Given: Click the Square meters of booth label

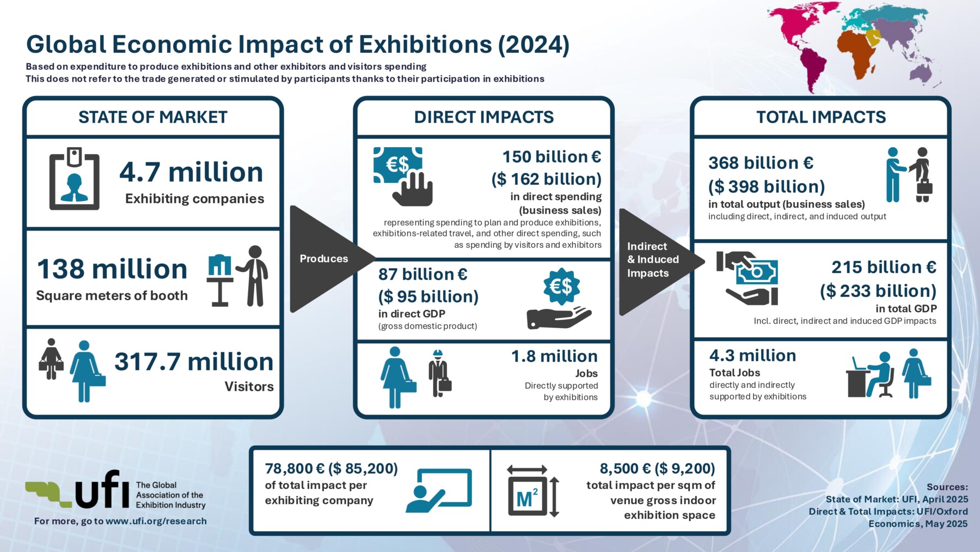Looking at the screenshot, I should [x=112, y=296].
